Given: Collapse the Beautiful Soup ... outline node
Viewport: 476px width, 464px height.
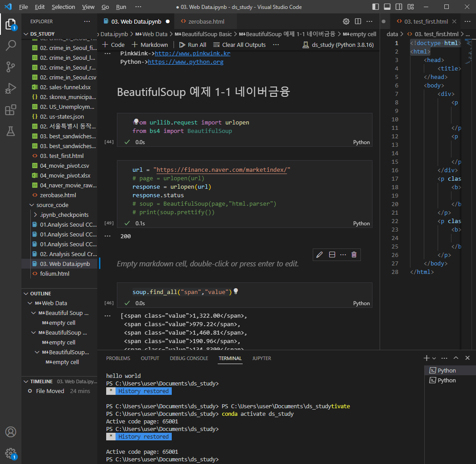Looking at the screenshot, I should coord(34,313).
